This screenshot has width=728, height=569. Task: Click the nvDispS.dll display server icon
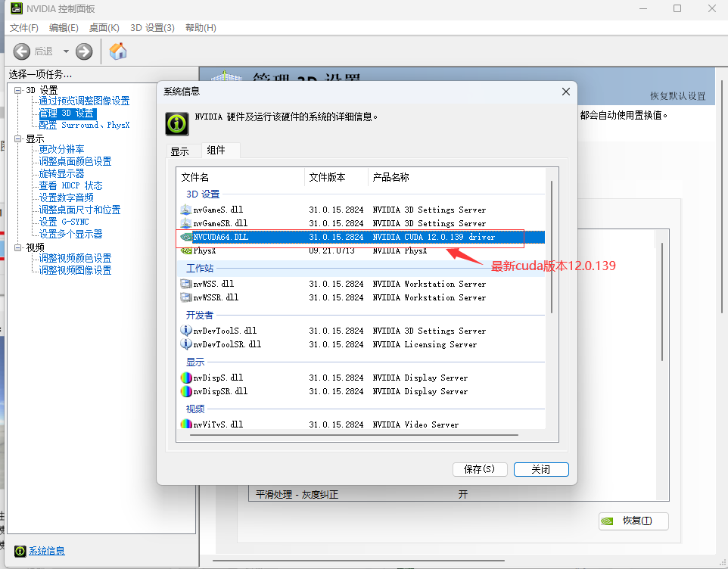point(186,378)
